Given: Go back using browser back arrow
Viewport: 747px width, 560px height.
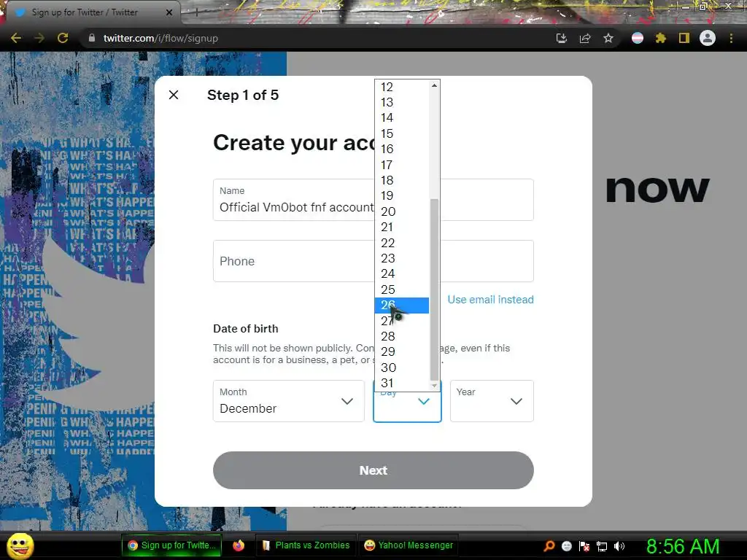Looking at the screenshot, I should pos(16,38).
